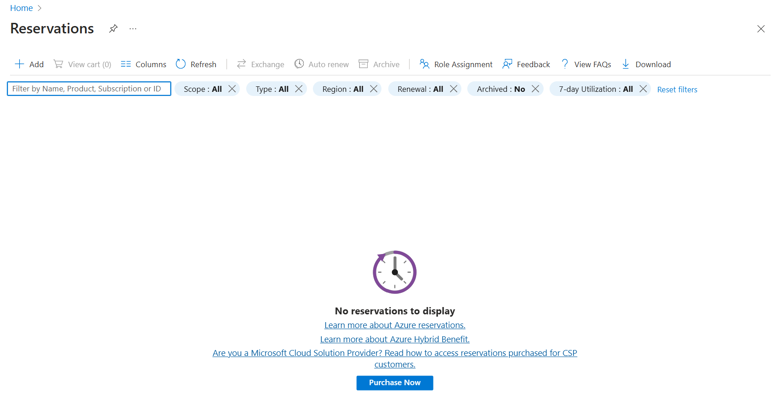Pin the Reservations page
772x403 pixels.
pos(113,29)
